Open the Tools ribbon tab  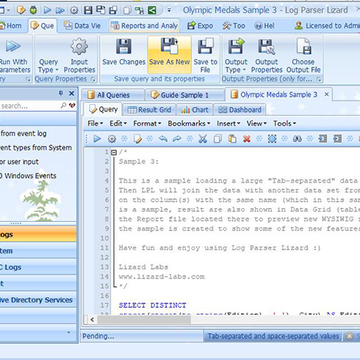point(234,26)
